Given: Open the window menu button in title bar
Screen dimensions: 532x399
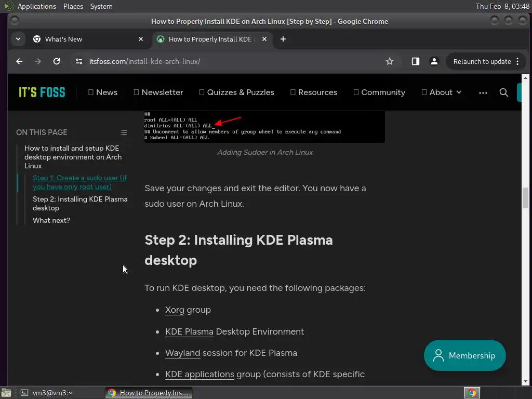Looking at the screenshot, I should click(x=15, y=21).
